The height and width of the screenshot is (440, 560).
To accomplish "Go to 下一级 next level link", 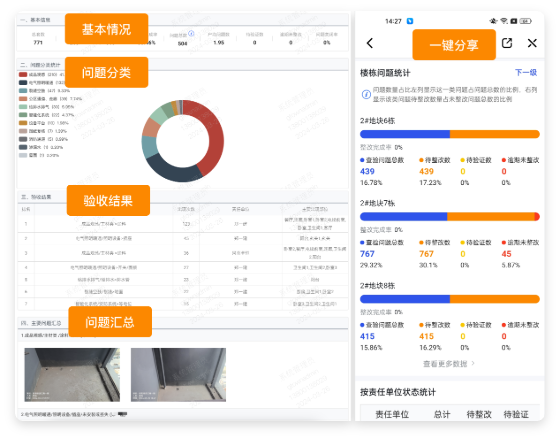I will pyautogui.click(x=526, y=72).
